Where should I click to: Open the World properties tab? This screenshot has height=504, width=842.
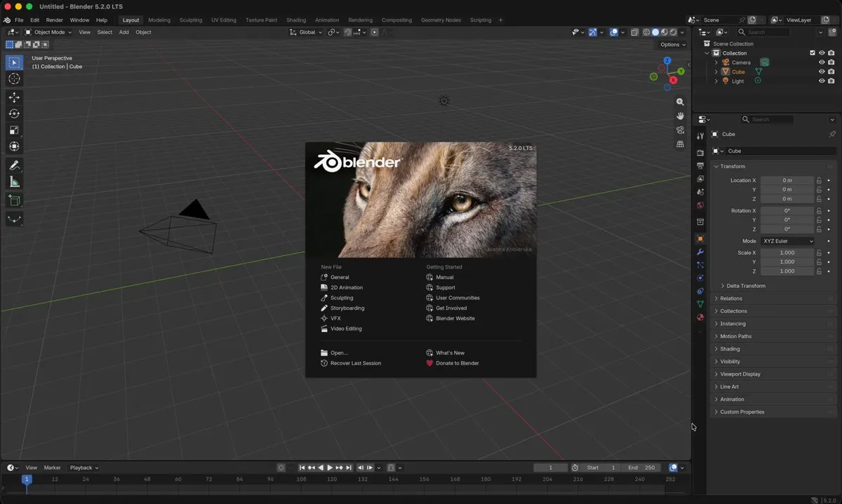(700, 205)
